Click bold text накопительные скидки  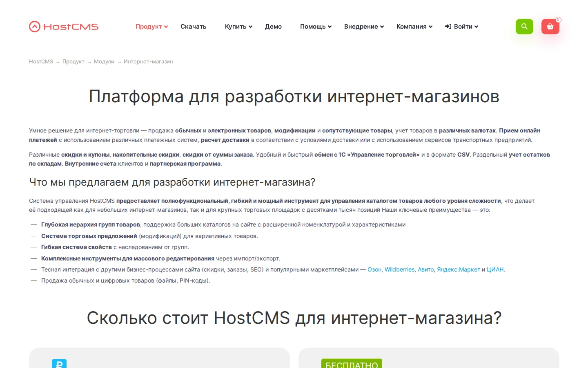[x=146, y=155]
